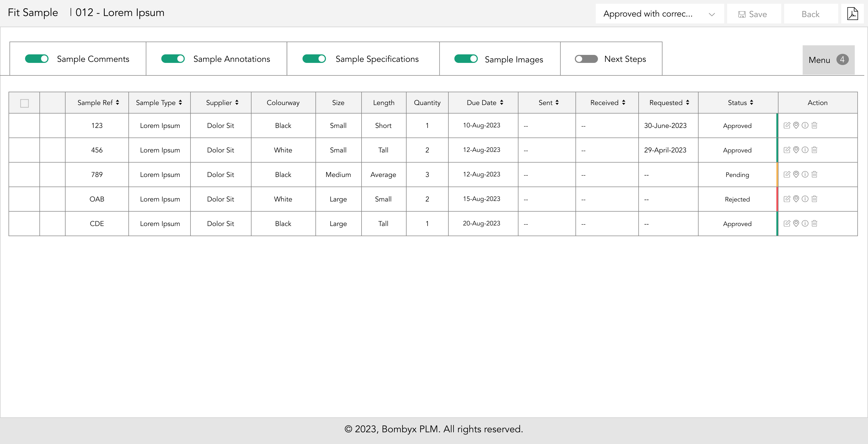
Task: Disable the Sample Images toggle
Action: coord(466,59)
